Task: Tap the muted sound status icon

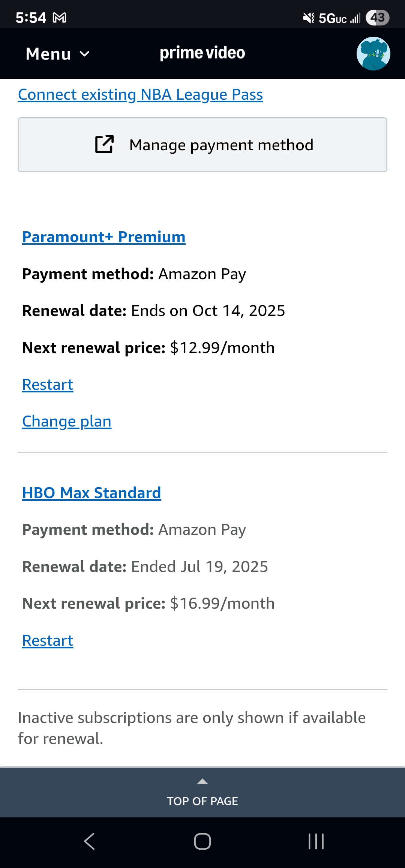Action: point(309,18)
